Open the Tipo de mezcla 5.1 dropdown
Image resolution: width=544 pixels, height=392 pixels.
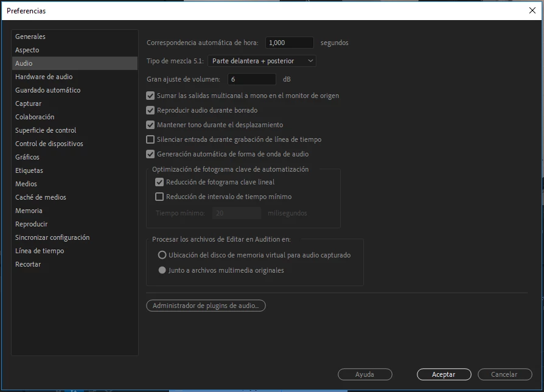point(262,61)
